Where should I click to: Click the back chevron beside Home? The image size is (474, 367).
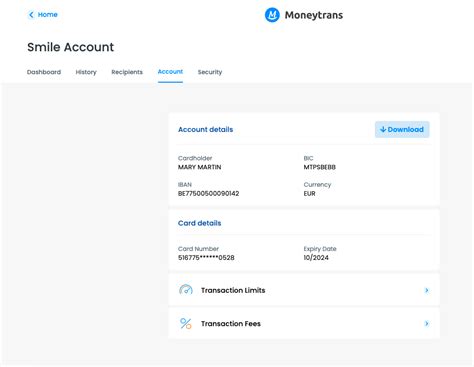[x=31, y=15]
